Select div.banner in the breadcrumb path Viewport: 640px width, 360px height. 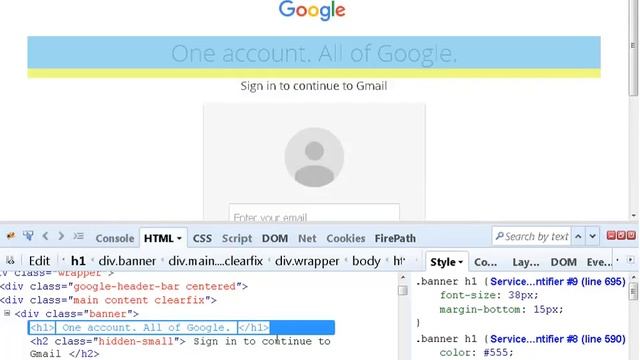coord(127,261)
